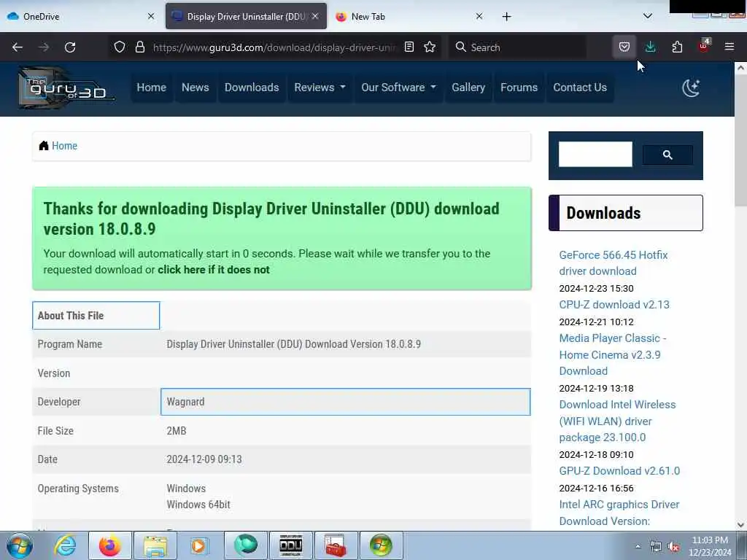The image size is (747, 560).
Task: Click the Program Name value text
Action: [x=293, y=344]
